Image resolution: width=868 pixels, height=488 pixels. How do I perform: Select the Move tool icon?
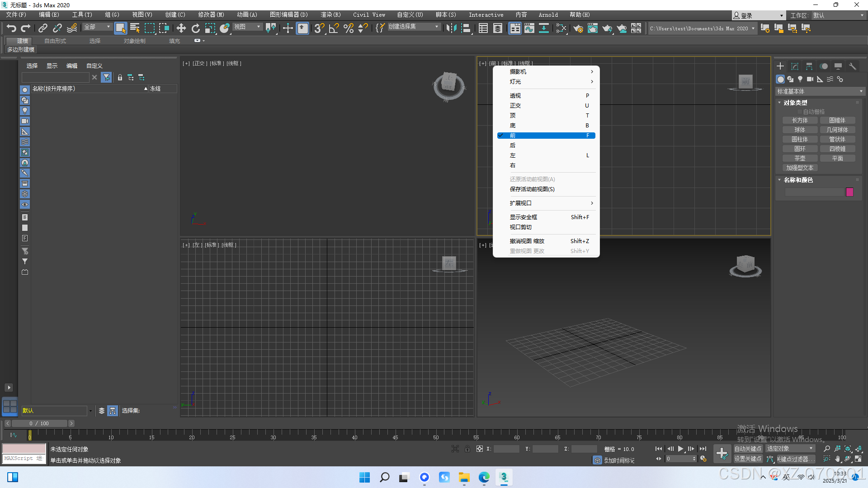(x=181, y=28)
